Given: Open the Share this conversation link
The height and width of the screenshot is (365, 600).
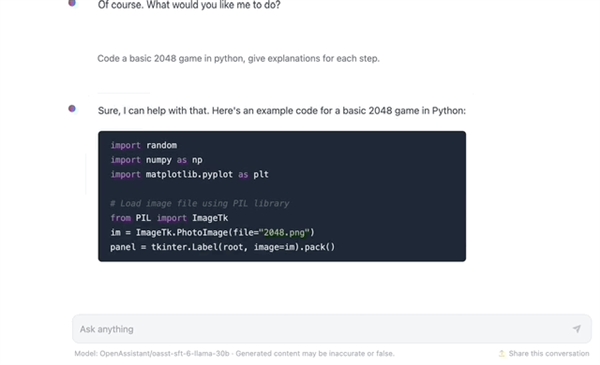Looking at the screenshot, I should [x=549, y=354].
